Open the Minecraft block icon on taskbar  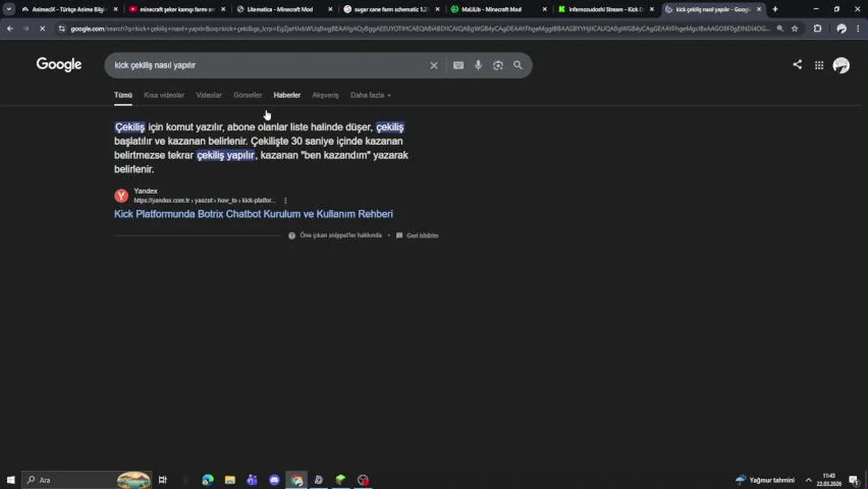coord(340,479)
